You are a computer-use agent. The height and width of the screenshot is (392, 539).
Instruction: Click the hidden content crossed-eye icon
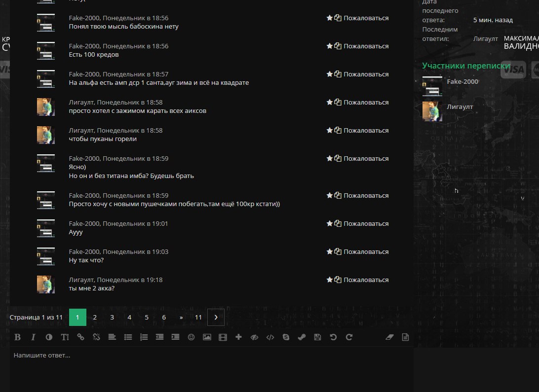[x=254, y=337]
